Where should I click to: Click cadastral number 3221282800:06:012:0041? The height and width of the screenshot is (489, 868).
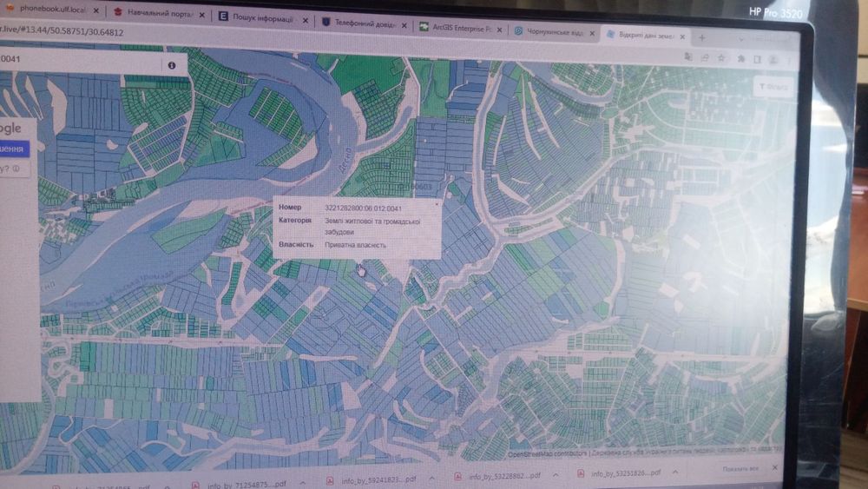(x=363, y=208)
